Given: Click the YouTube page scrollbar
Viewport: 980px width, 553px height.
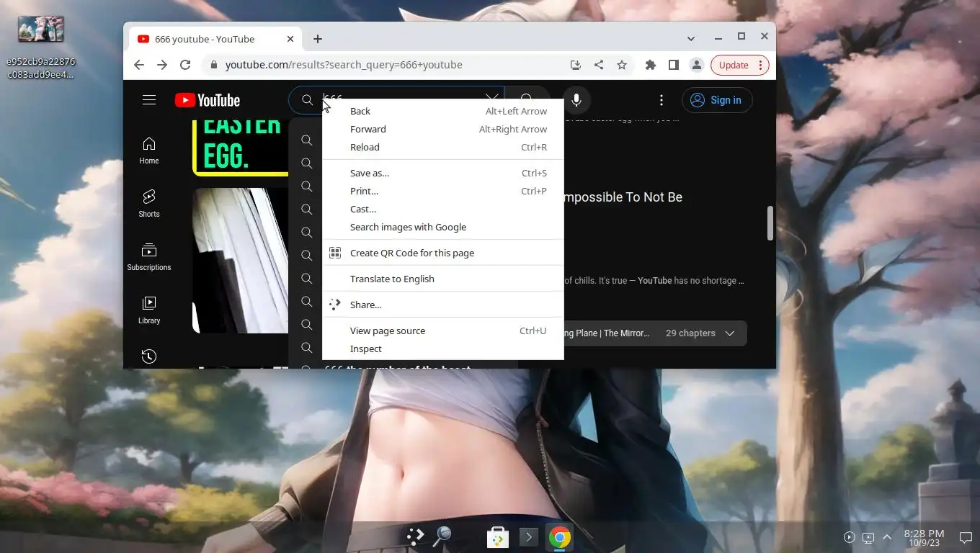Looking at the screenshot, I should coord(770,223).
